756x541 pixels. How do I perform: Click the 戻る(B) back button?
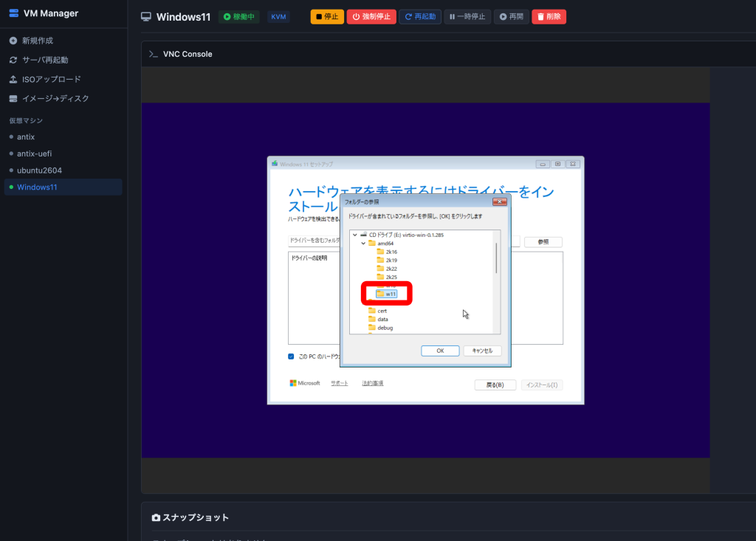coord(495,385)
